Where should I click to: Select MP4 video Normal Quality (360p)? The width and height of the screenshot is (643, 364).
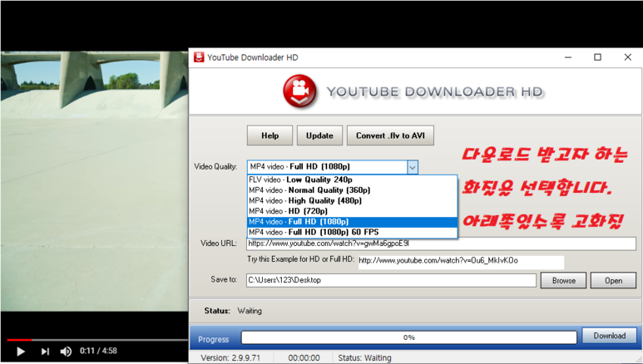coord(352,190)
